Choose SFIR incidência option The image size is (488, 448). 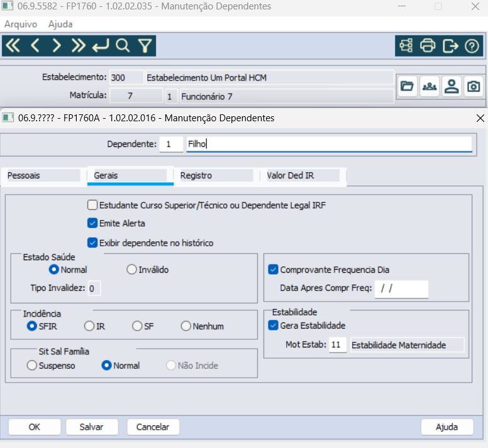31,326
